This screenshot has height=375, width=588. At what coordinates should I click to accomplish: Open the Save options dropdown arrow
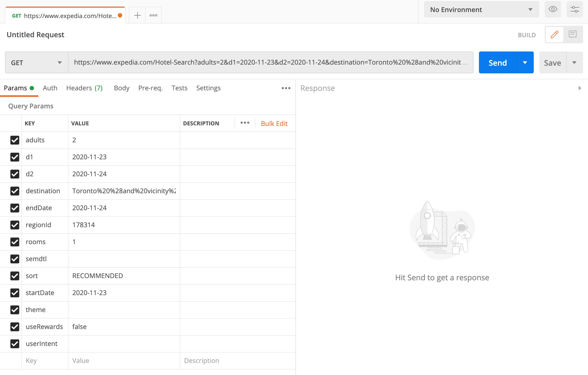(574, 62)
